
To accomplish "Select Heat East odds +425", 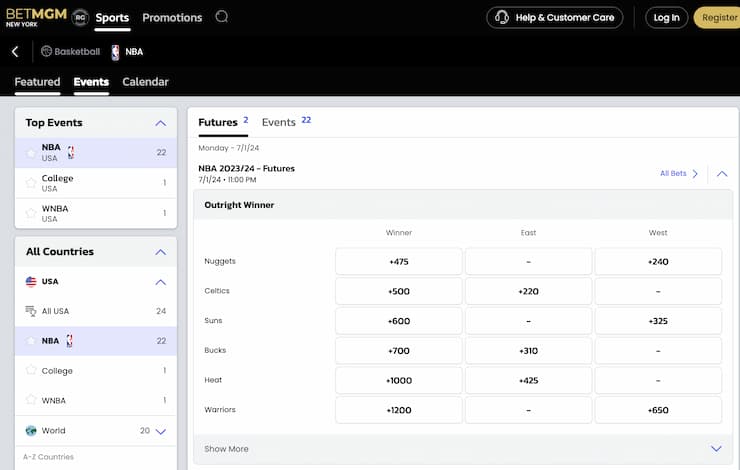I will click(x=528, y=380).
